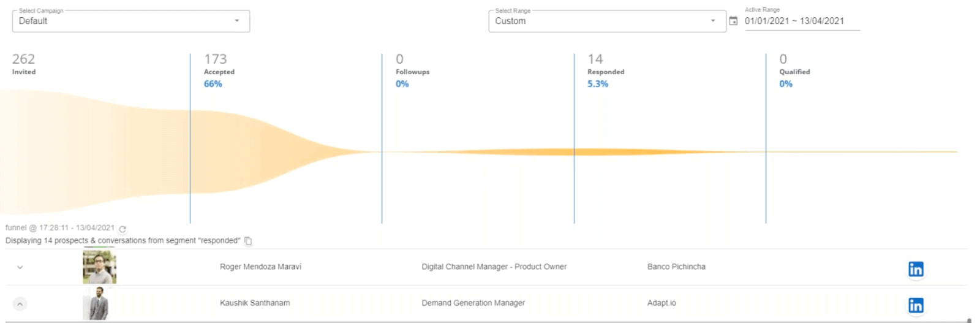Click Roger Mendoza Maraví's profile photo
980x323 pixels.
99,267
